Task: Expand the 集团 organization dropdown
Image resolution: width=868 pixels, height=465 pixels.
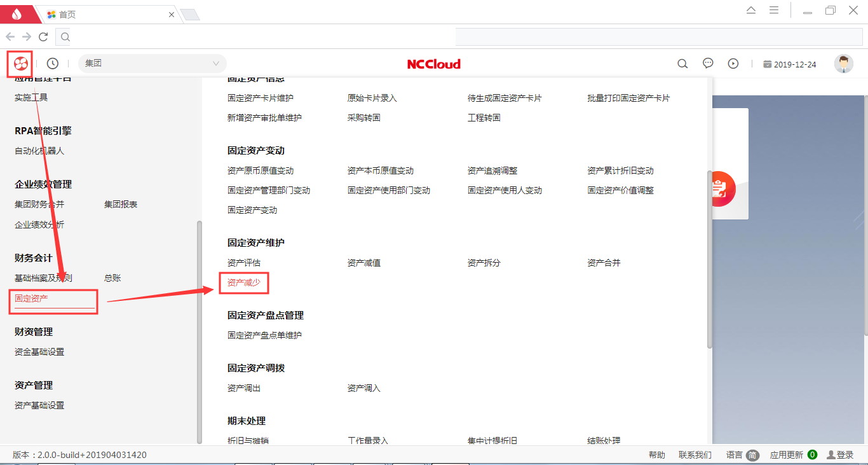Action: click(x=153, y=64)
